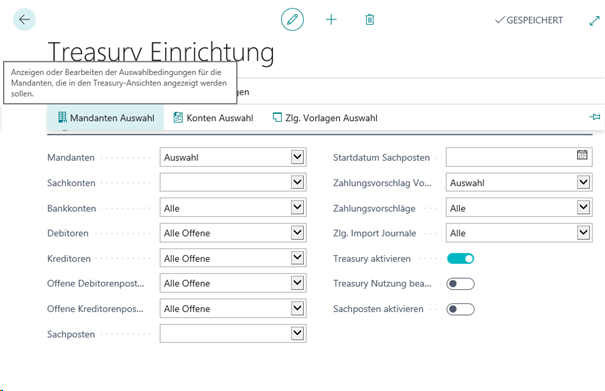Open Zlg. Vorlagen Auswahl action
This screenshot has width=605, height=391.
coord(325,118)
